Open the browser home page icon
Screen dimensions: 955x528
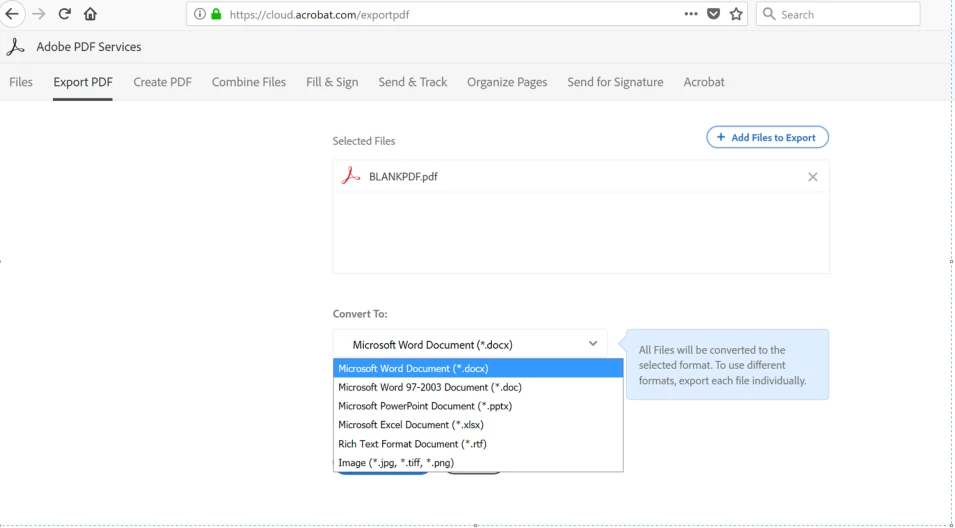click(90, 14)
